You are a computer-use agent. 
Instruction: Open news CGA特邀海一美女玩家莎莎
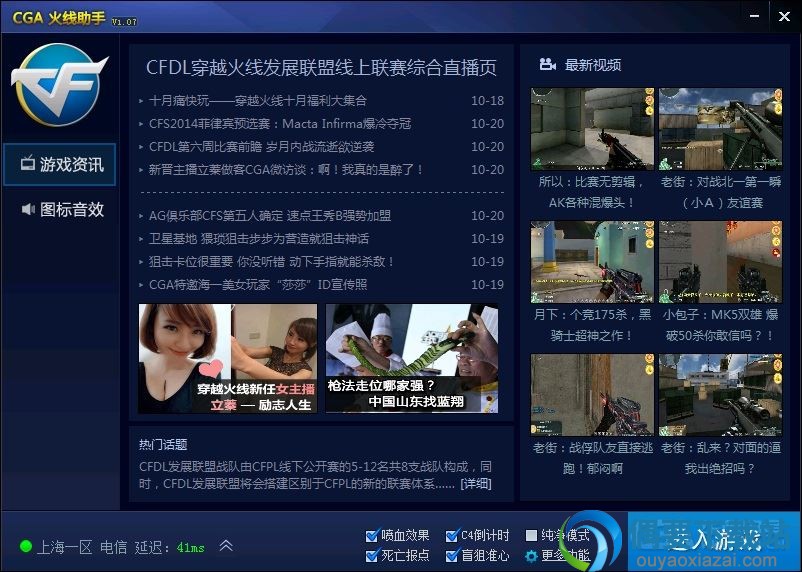coord(258,284)
